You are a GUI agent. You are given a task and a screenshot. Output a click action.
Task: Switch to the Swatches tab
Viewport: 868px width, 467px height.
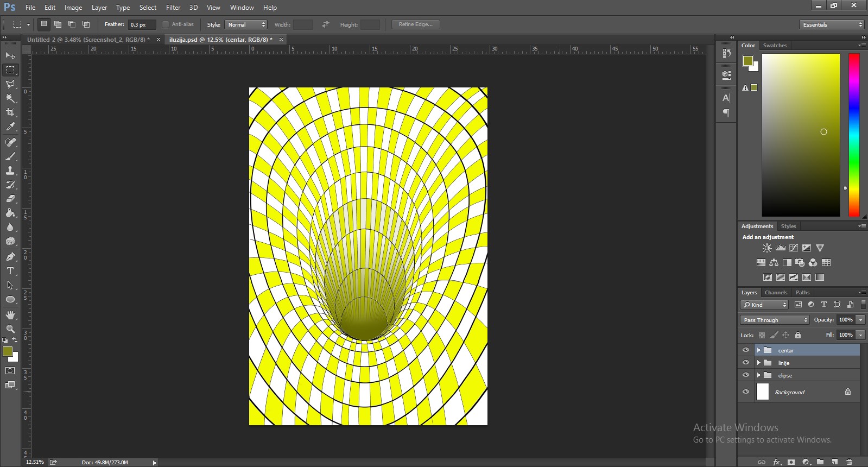775,45
